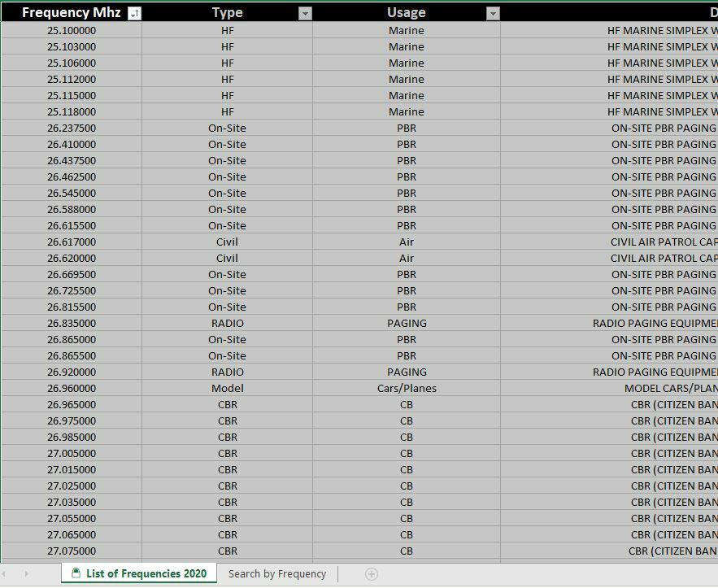Click the Usage column header
Image resolution: width=718 pixels, height=588 pixels.
tap(407, 13)
